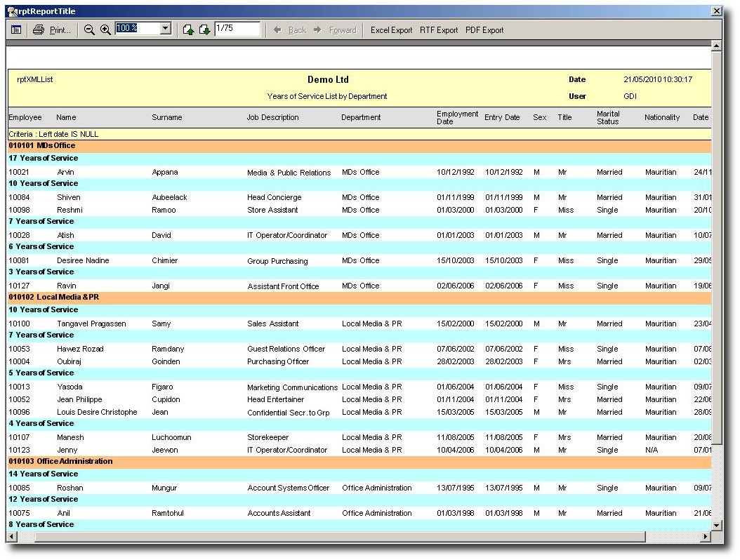Viewport: 740px width, 560px height.
Task: Click the zoom out magnifier icon
Action: click(89, 29)
